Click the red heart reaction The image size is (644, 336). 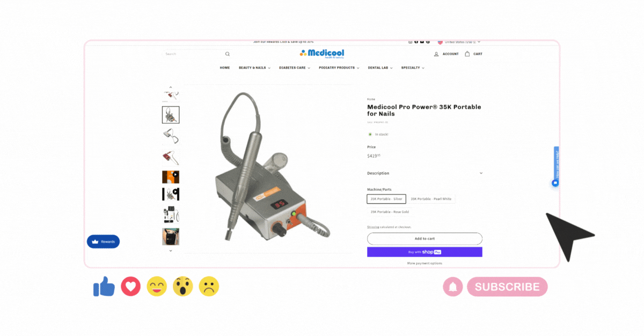pos(130,287)
